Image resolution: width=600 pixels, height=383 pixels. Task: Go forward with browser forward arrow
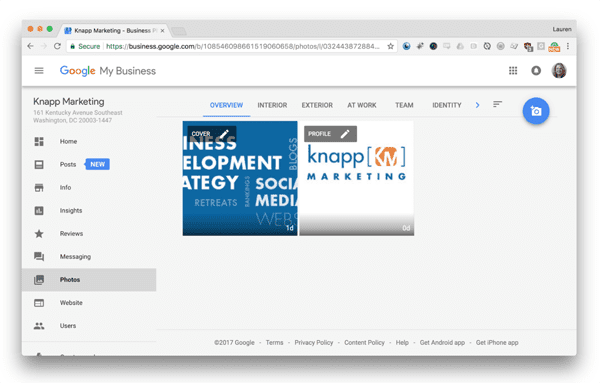(44, 46)
